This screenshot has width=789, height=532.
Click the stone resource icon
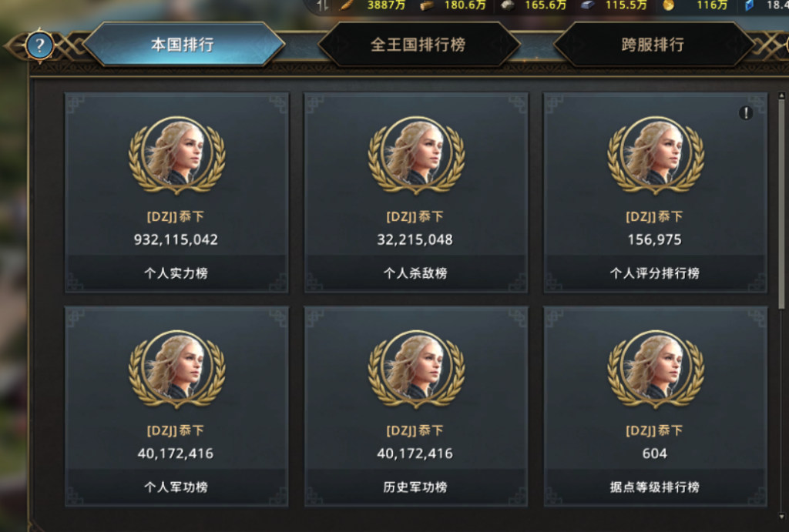507,5
